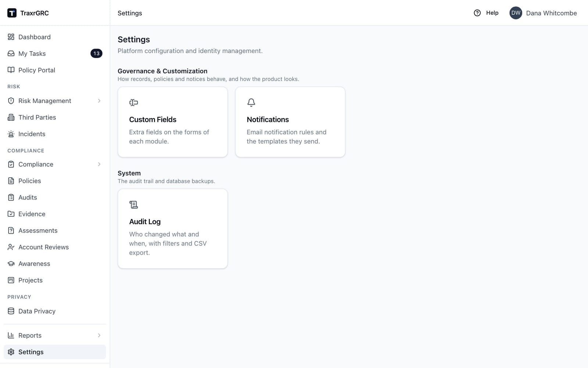Click the 13 tasks count badge
588x368 pixels.
[x=96, y=53]
